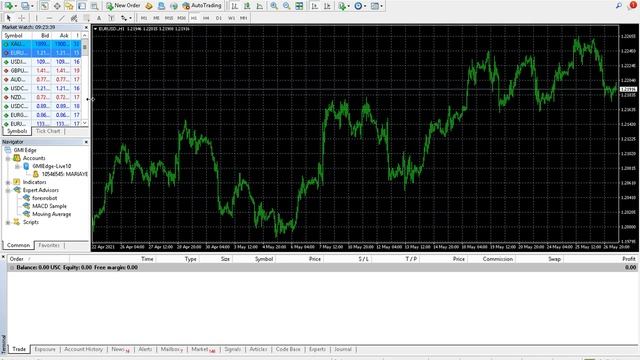Select the Text tool (letter A)

[99, 18]
